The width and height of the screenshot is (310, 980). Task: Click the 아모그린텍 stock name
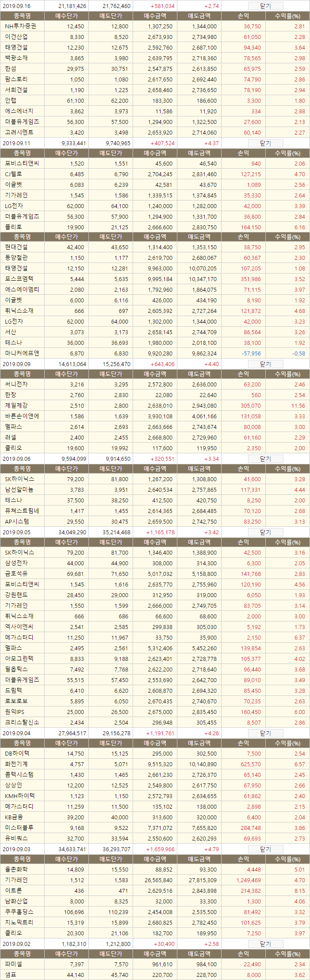[x=19, y=659]
